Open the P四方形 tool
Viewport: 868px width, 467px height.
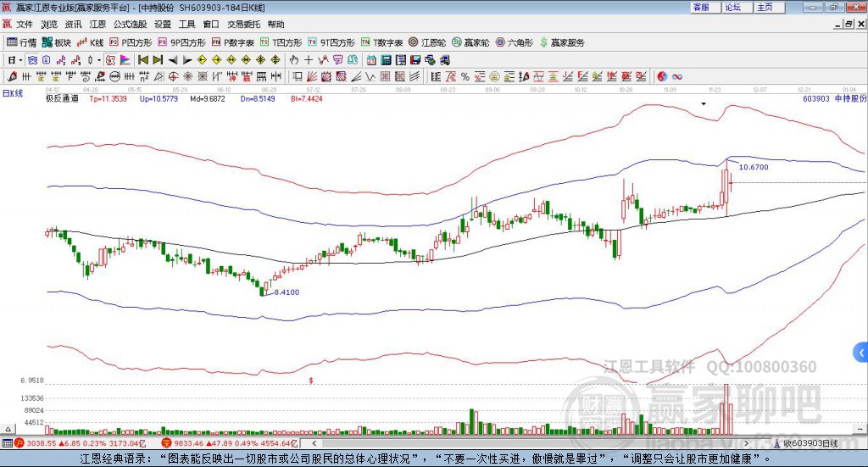131,42
